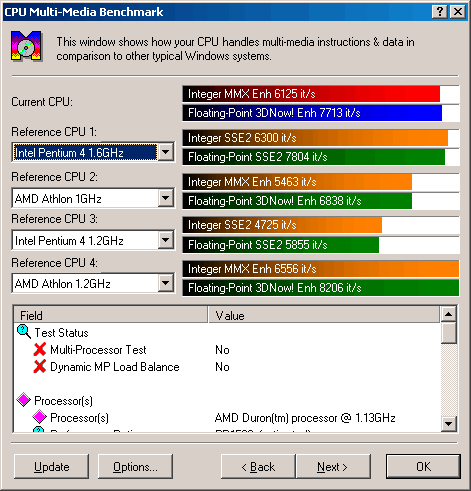Click the results list scroll down arrow
This screenshot has height=491, width=471.
(449, 424)
